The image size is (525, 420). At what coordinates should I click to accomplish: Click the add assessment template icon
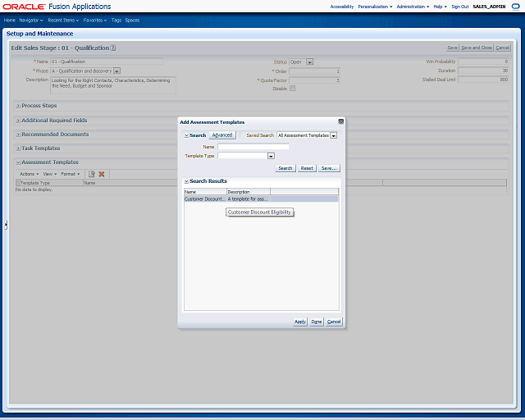pyautogui.click(x=91, y=174)
